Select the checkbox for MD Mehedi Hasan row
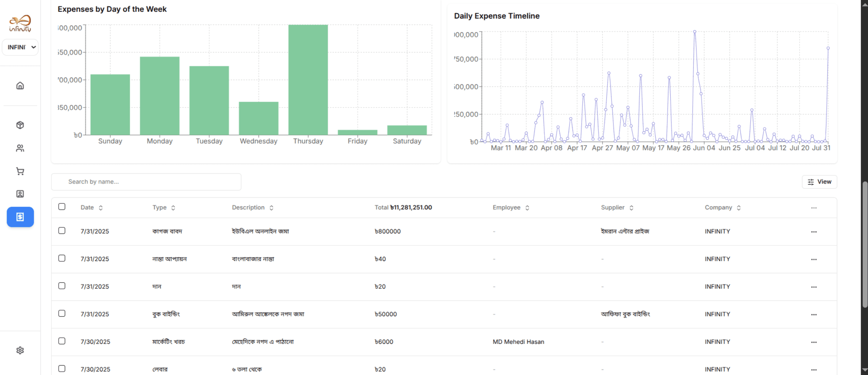 pos(62,341)
